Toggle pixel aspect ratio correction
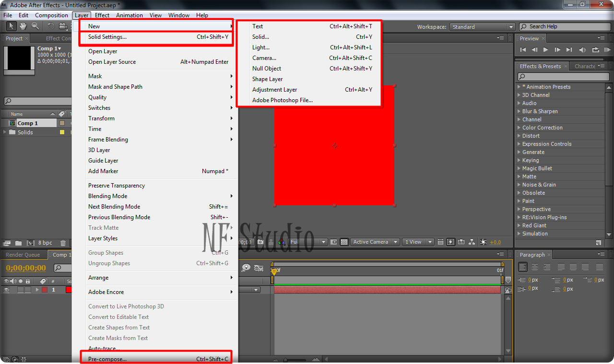Viewport: 614px width, 364px height. [x=440, y=242]
